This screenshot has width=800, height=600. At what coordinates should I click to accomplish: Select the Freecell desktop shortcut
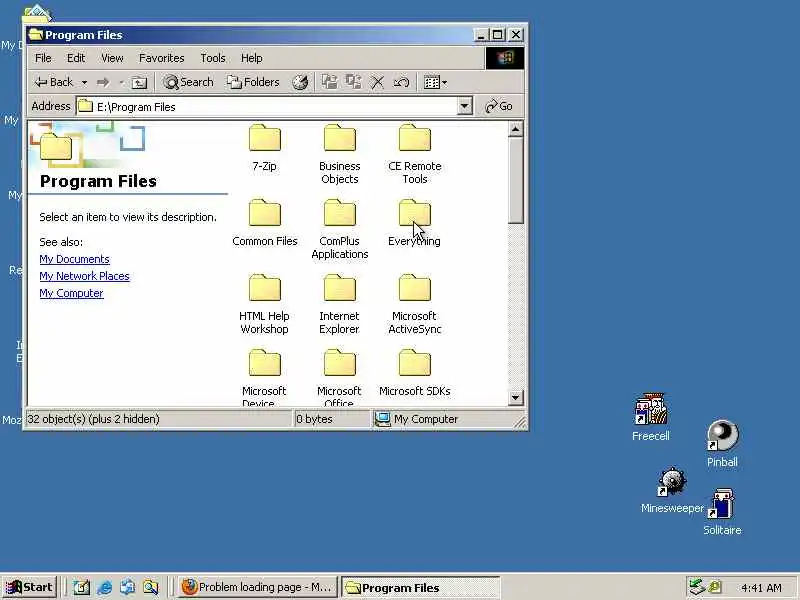coord(651,417)
